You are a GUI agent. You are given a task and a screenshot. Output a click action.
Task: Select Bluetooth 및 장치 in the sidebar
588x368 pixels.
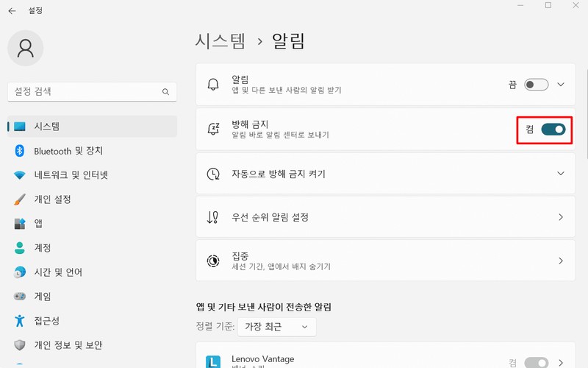(x=93, y=151)
